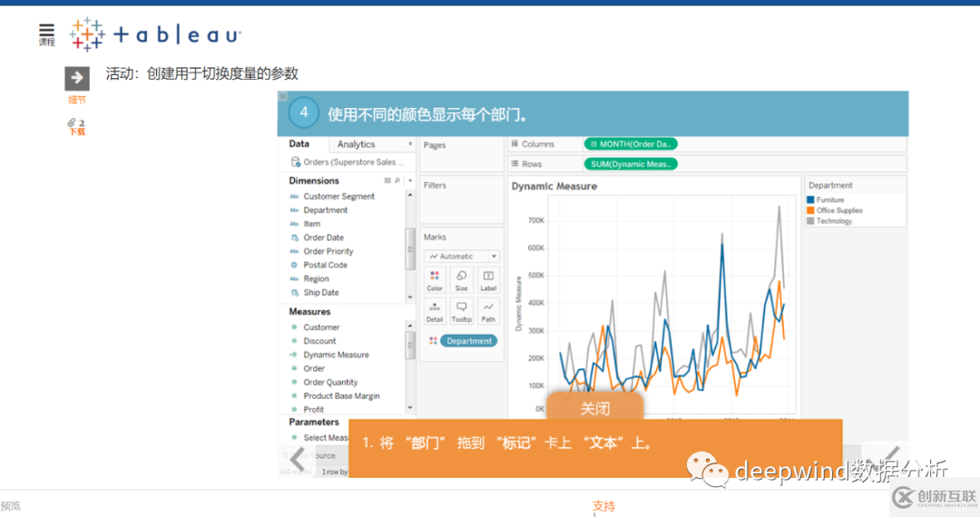Select the Region dimension
This screenshot has width=980, height=517.
[316, 279]
